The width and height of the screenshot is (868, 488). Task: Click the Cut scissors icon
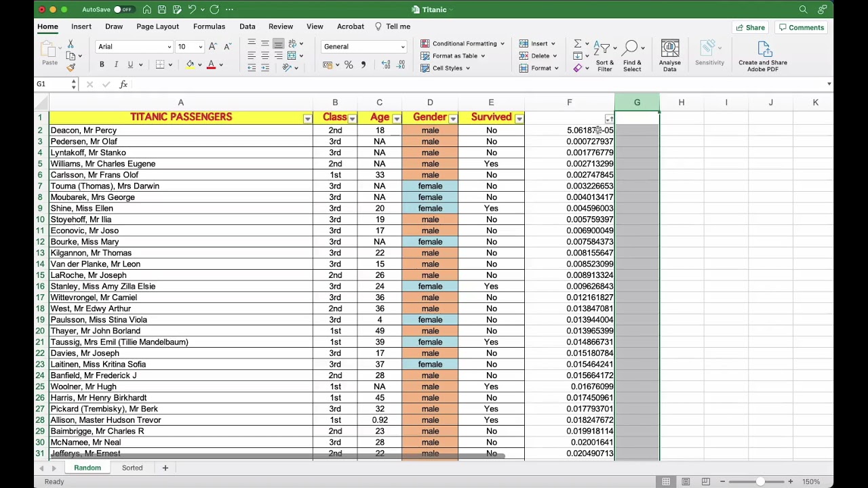tap(71, 44)
